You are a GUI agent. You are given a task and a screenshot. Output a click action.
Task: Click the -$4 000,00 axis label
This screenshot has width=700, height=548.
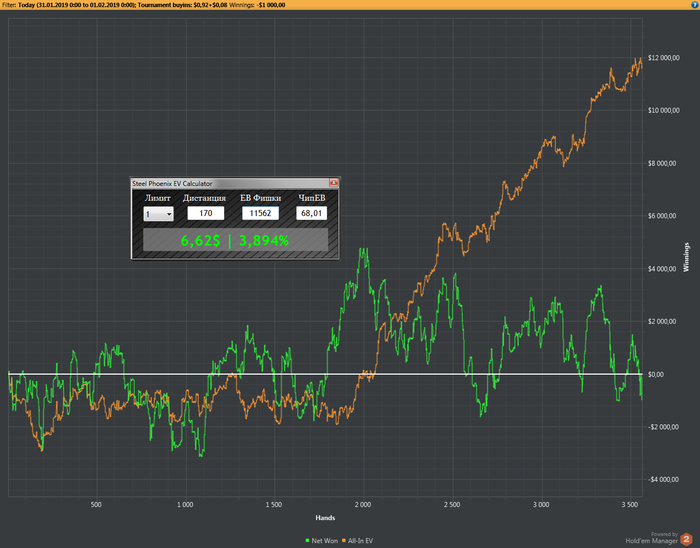tap(663, 480)
